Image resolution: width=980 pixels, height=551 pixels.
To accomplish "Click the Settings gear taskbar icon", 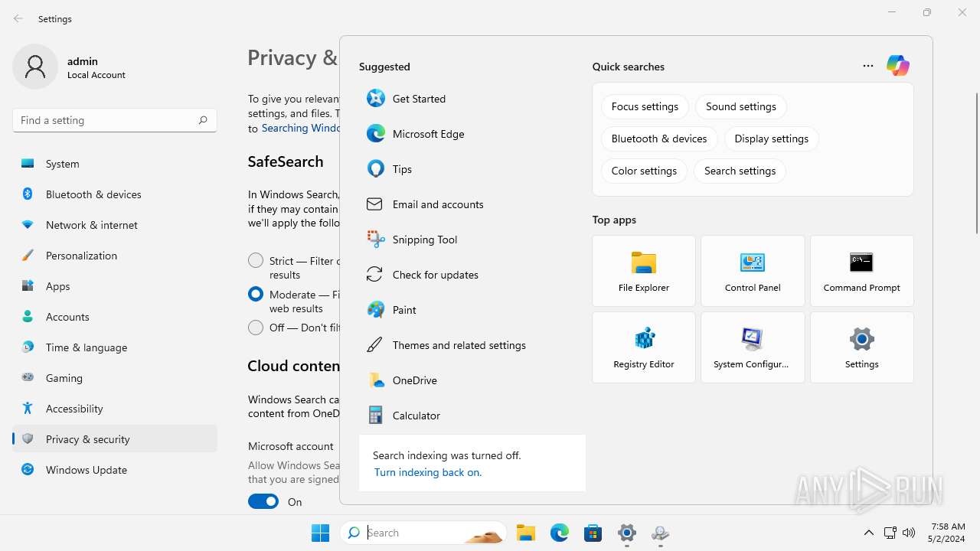I will (627, 533).
